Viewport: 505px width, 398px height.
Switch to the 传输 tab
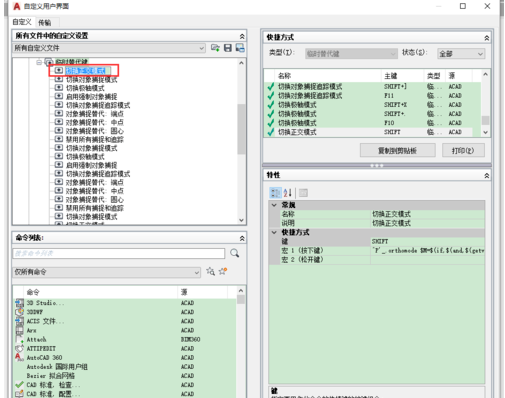[45, 23]
